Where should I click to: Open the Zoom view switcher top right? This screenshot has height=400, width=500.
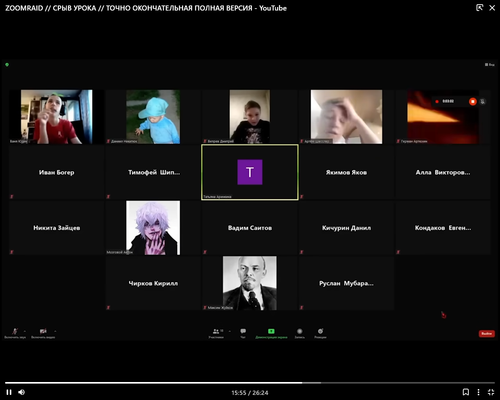[490, 65]
